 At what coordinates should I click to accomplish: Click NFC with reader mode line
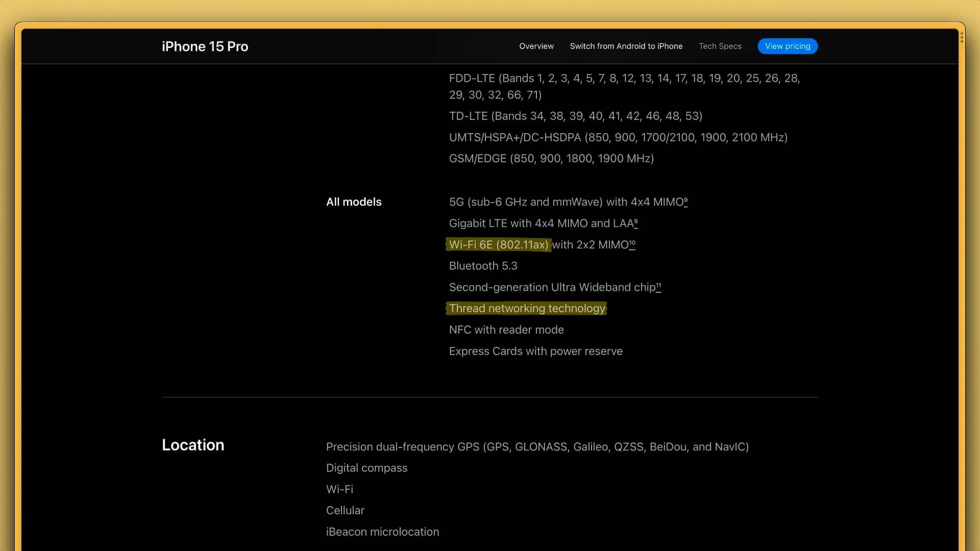tap(506, 330)
